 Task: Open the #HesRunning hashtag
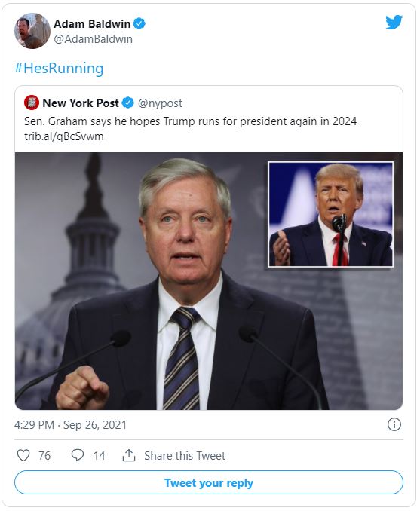click(x=59, y=68)
